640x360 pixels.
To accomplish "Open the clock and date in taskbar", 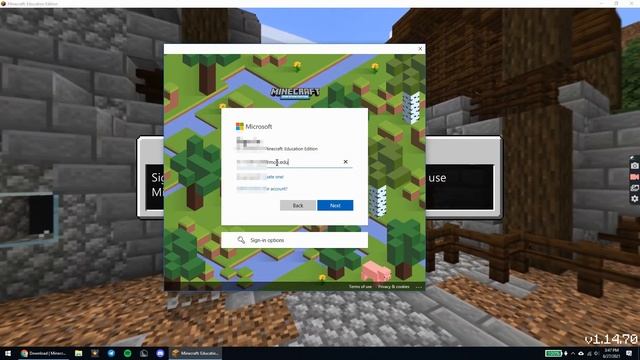I will 611,353.
